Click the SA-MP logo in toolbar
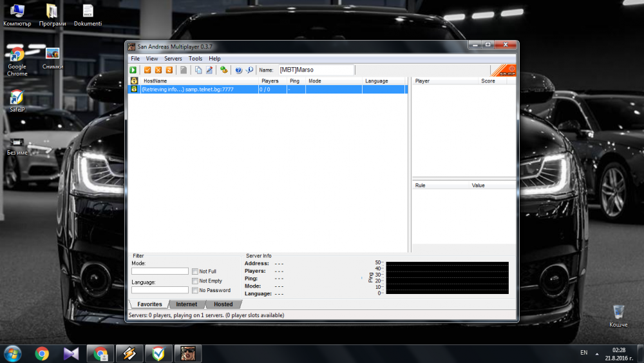Screen dimensions: 644x363 click(503, 70)
